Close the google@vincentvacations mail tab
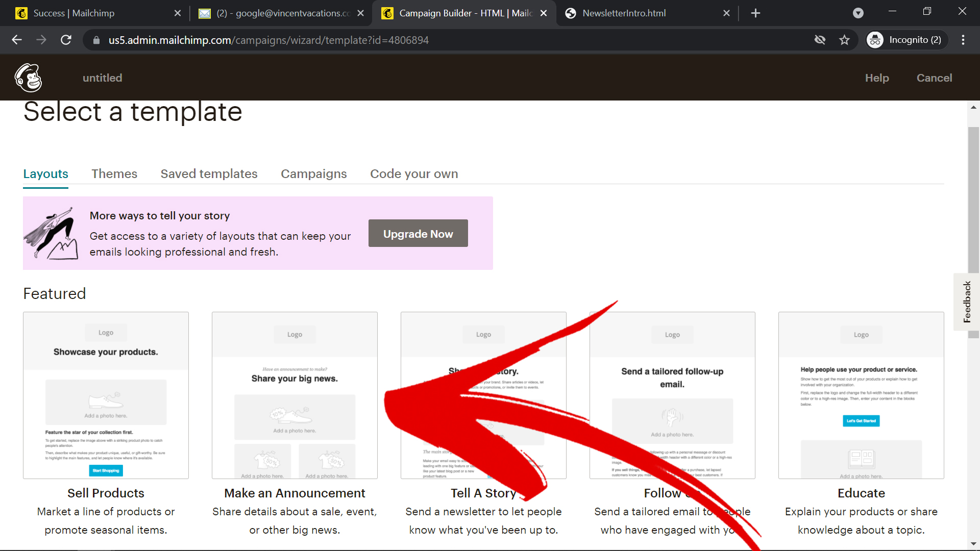This screenshot has height=551, width=980. (x=360, y=13)
